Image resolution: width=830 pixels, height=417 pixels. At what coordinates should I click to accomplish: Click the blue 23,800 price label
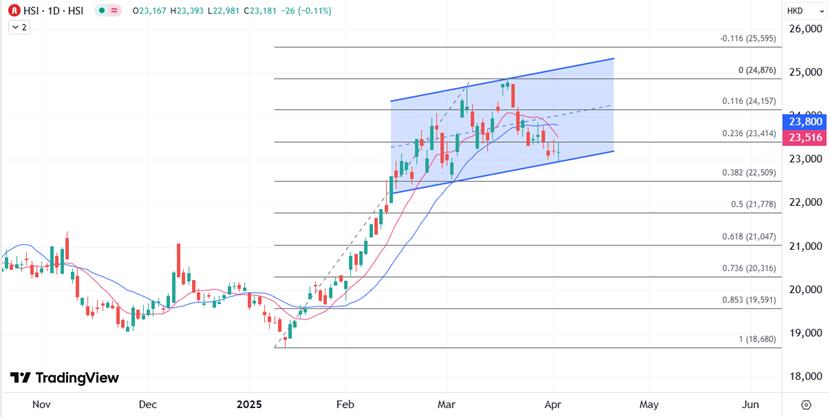(x=805, y=121)
